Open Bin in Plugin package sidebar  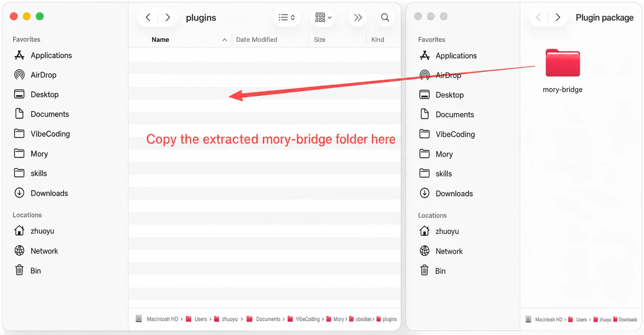coord(433,271)
